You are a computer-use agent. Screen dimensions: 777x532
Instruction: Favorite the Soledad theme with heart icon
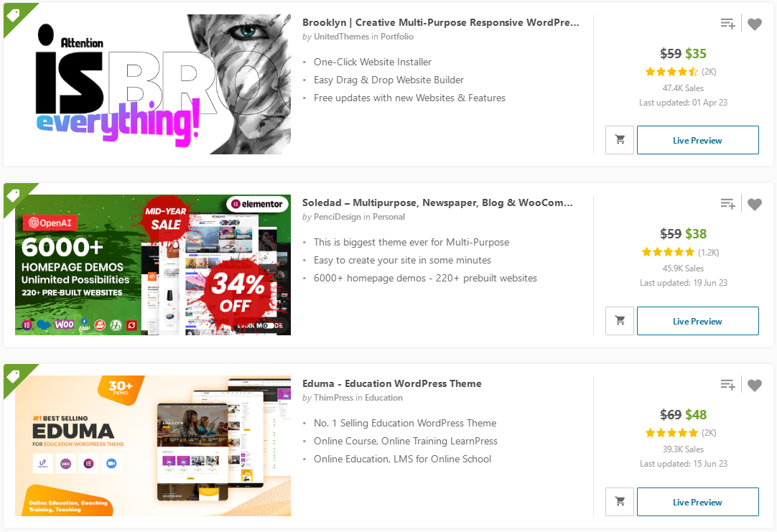[754, 204]
